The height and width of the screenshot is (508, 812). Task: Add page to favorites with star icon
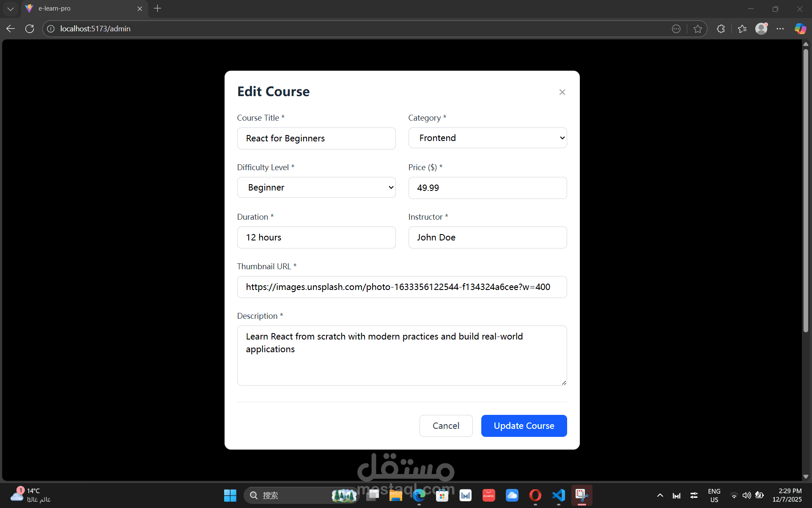698,29
